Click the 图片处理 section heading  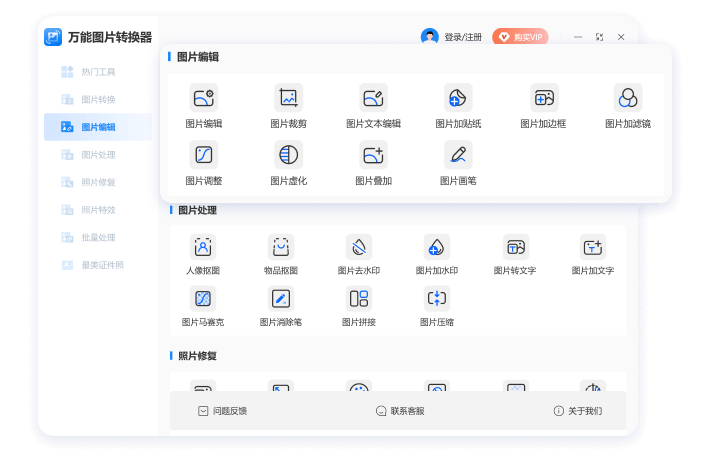coord(197,210)
